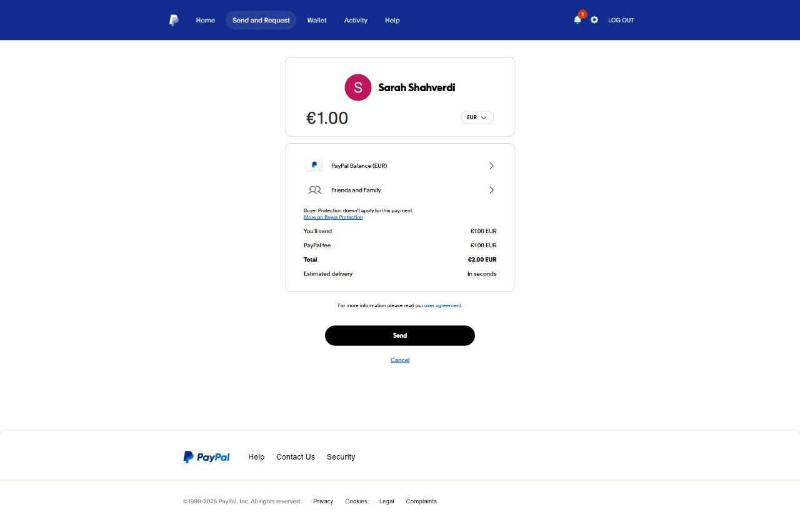Open the Legal footer link
Viewport: 800px width, 532px height.
point(387,501)
